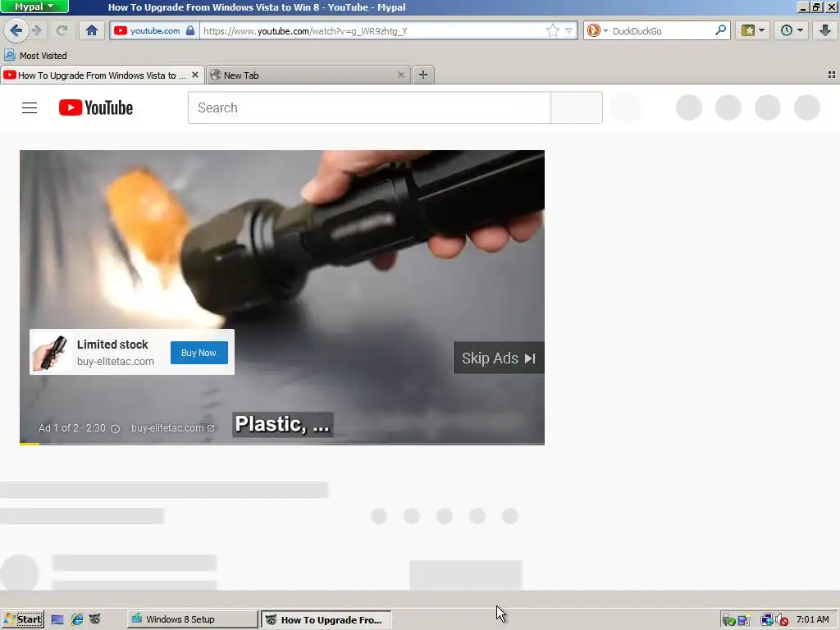This screenshot has width=840, height=630.
Task: Click the Limited stock ad title
Action: pyautogui.click(x=112, y=345)
